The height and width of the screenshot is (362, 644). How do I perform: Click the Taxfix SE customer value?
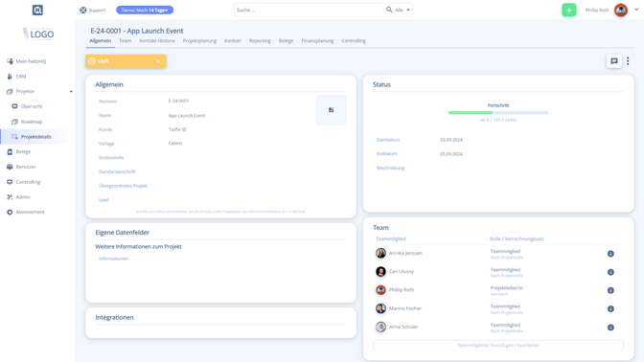click(177, 129)
